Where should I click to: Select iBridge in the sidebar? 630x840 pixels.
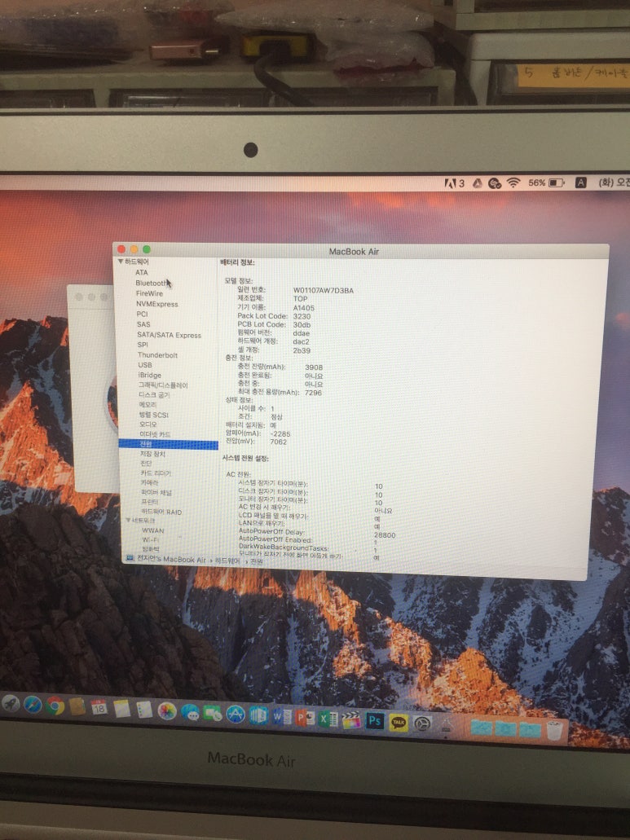[x=149, y=375]
